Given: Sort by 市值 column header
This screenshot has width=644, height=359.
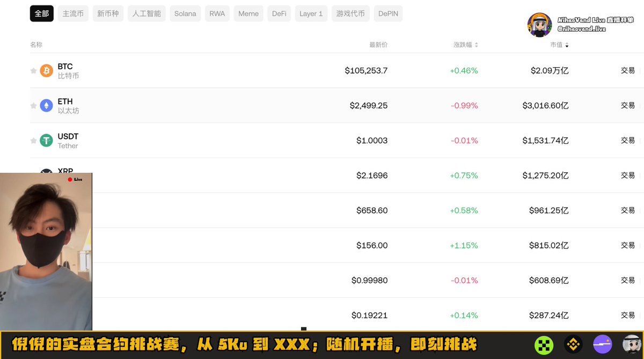Looking at the screenshot, I should (559, 45).
